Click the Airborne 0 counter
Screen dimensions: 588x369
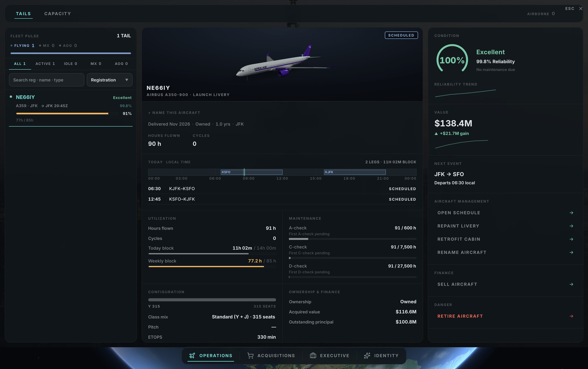541,14
